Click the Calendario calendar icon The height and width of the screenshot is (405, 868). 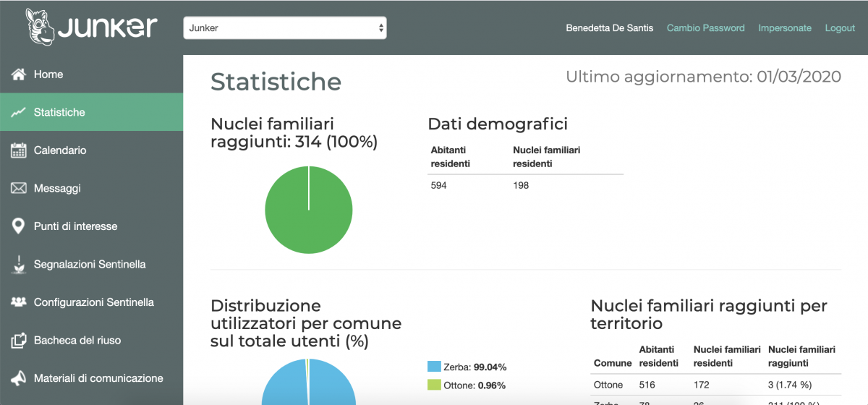(19, 150)
